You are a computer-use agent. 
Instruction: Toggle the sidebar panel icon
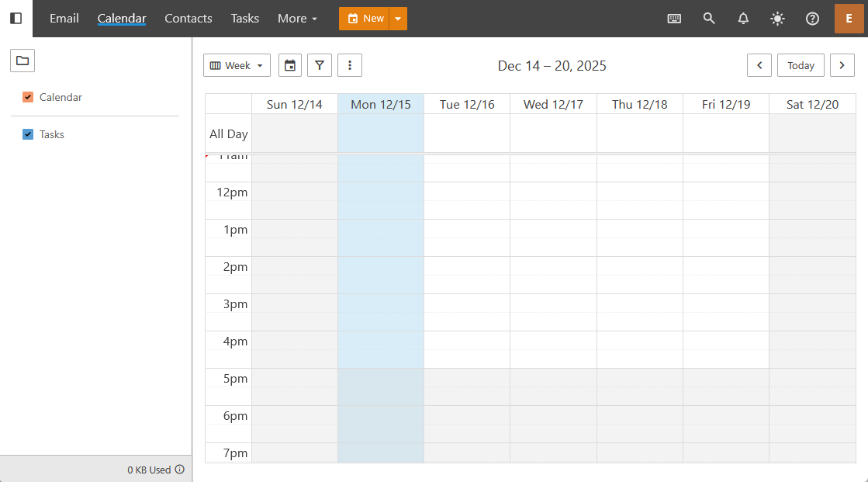point(16,19)
